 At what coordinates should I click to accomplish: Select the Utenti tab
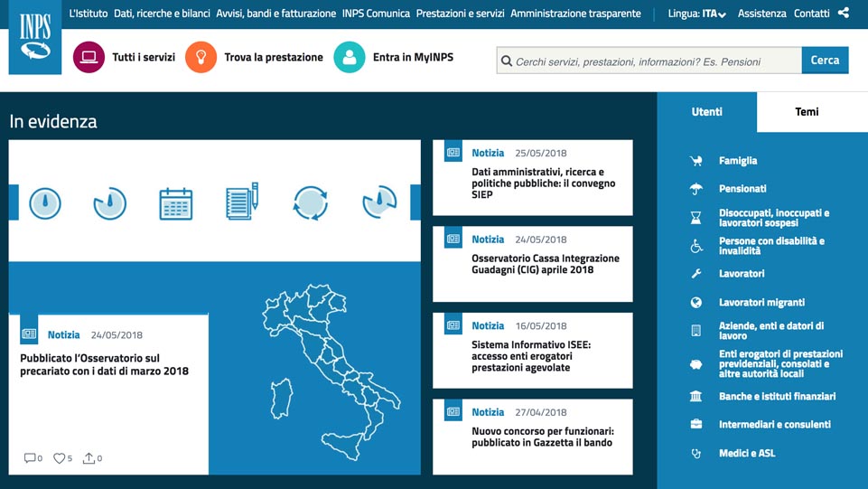click(706, 112)
